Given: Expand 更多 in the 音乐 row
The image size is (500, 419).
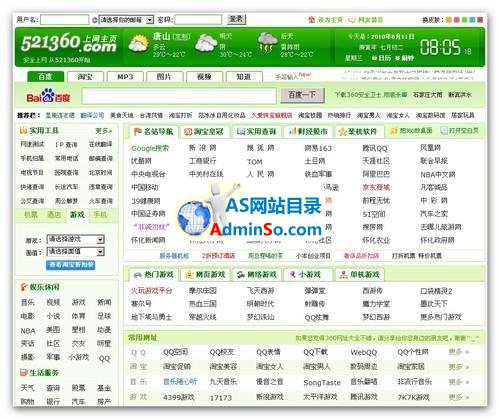Looking at the screenshot, I should click(459, 382).
